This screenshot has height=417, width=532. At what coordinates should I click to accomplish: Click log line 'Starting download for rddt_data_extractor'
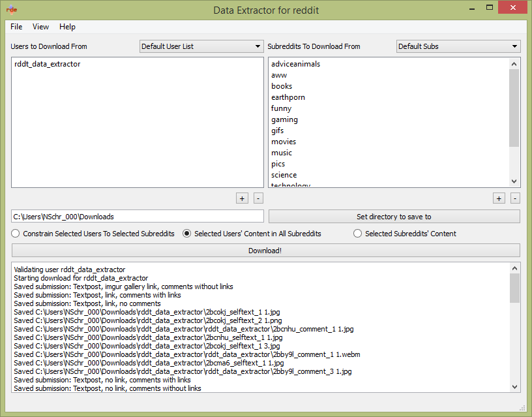pyautogui.click(x=81, y=278)
